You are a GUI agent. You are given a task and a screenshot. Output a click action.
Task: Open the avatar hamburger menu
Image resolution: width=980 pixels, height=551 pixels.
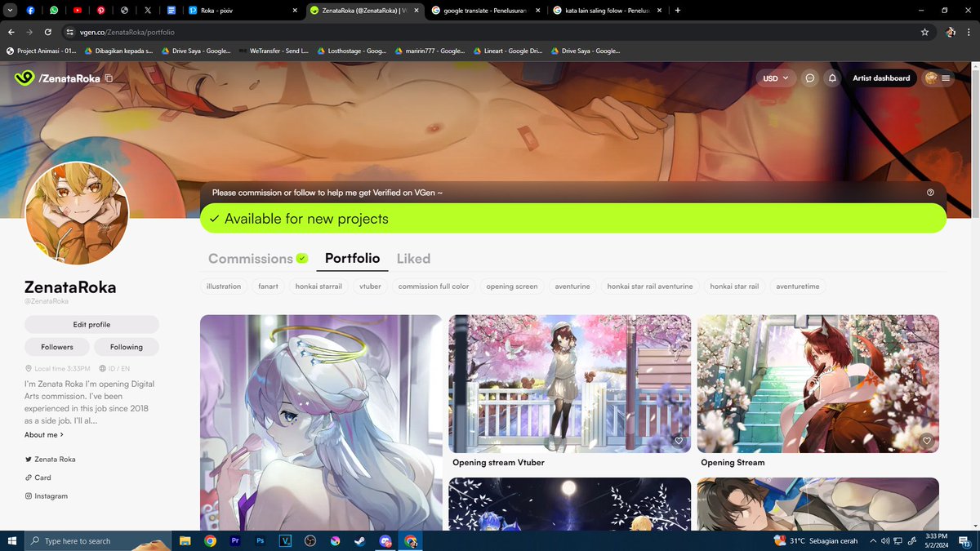[938, 78]
